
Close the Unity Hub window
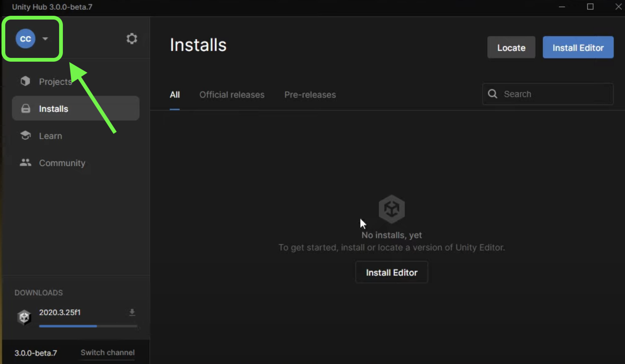tap(618, 7)
